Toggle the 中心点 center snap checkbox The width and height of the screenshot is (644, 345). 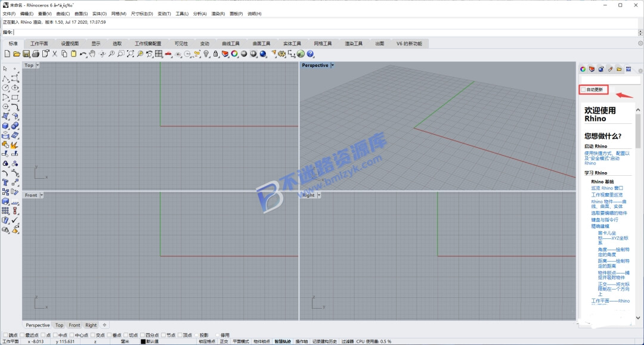tap(72, 335)
